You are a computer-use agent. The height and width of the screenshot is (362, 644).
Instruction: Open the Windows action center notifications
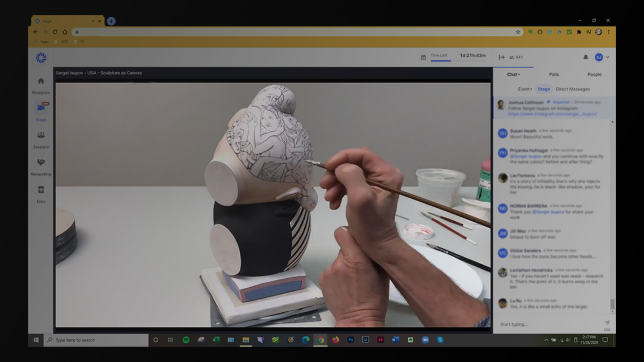(x=605, y=340)
